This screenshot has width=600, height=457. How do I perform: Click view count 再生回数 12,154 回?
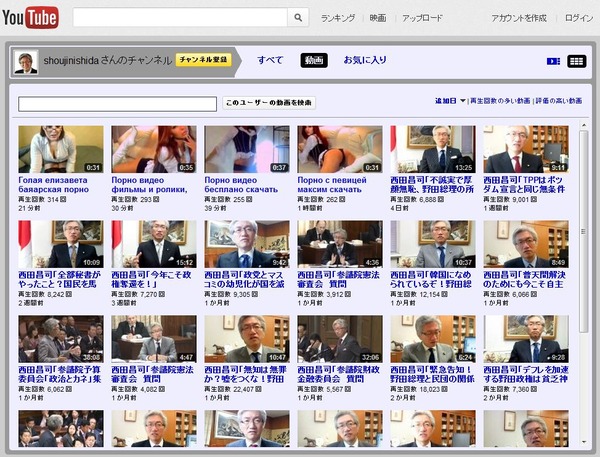[419, 294]
